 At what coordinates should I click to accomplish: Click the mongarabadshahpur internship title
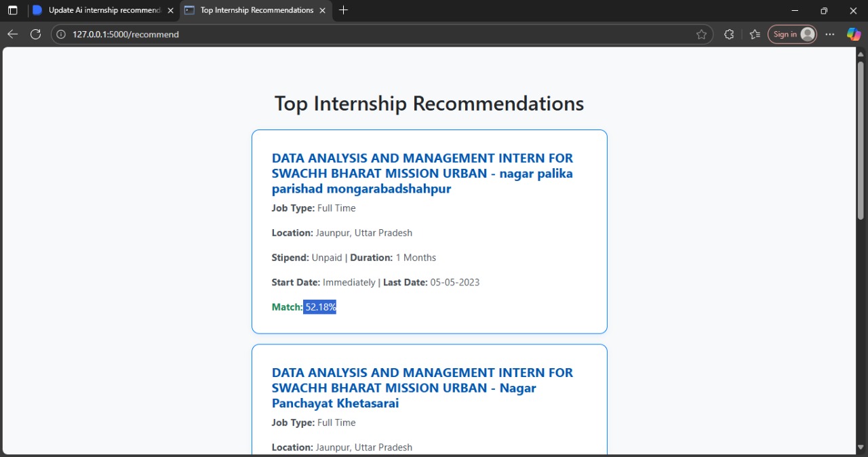click(422, 174)
